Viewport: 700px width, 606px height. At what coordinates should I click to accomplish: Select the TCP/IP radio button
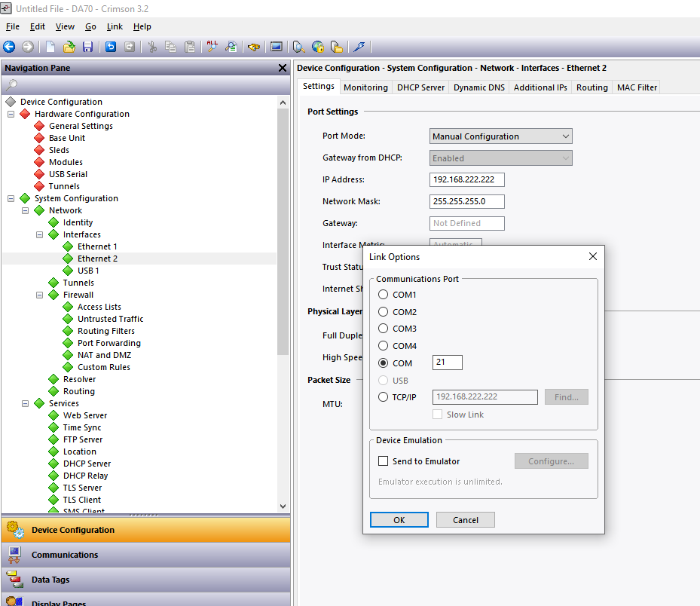click(383, 397)
